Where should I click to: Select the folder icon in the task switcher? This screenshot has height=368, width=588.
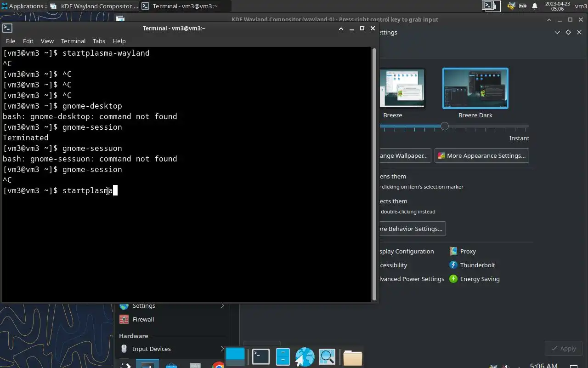[x=353, y=357]
